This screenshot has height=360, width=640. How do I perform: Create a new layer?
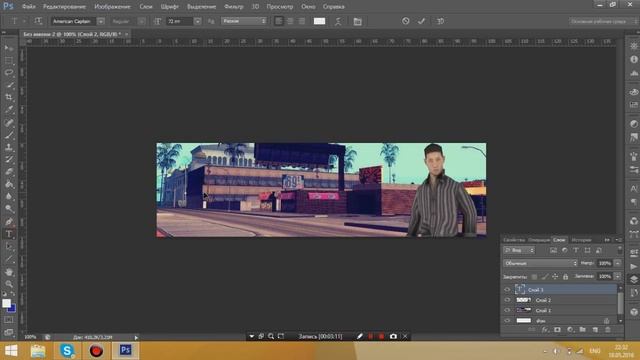tap(595, 329)
